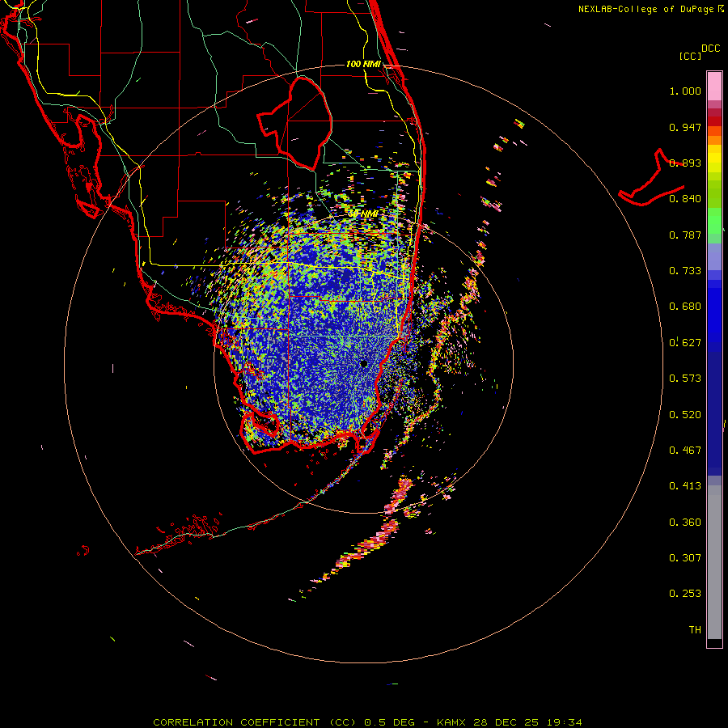The height and width of the screenshot is (728, 728).
Task: Select the 0.787 scale value
Action: click(685, 235)
